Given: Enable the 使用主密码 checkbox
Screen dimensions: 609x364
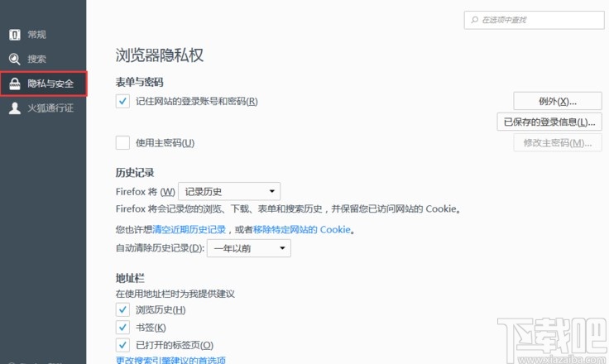Looking at the screenshot, I should (x=122, y=142).
